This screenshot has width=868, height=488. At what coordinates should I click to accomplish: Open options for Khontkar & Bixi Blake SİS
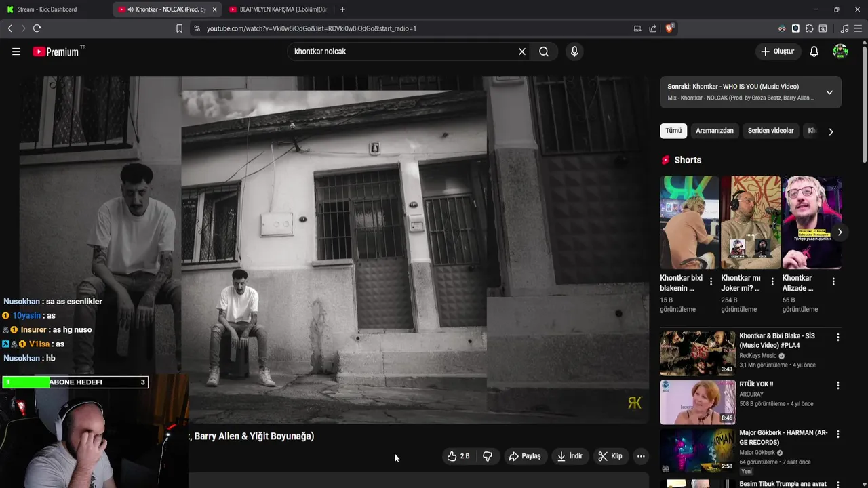(x=837, y=337)
